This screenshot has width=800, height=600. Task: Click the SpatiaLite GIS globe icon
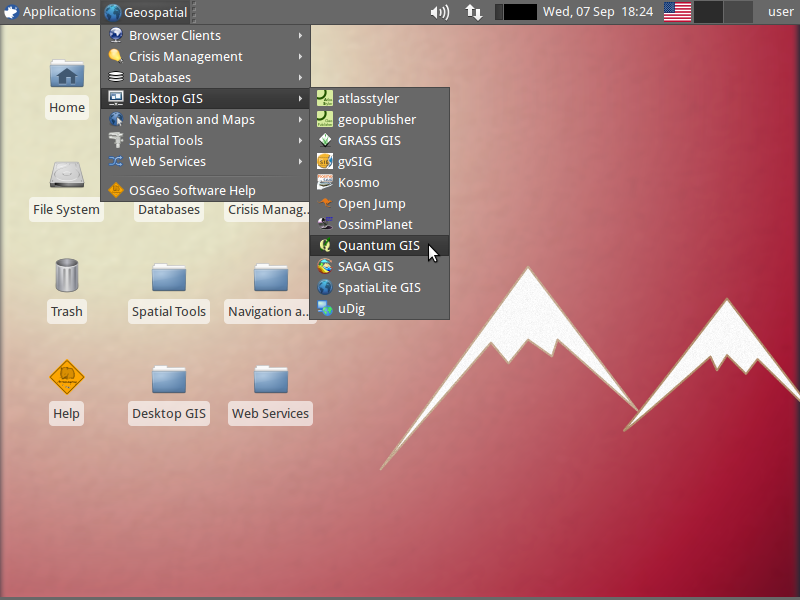click(324, 287)
